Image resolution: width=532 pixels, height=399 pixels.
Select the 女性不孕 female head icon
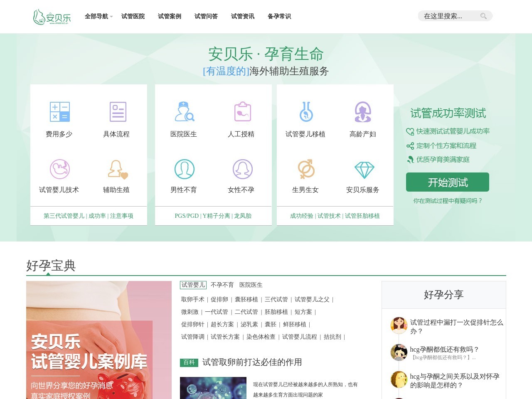pos(242,169)
